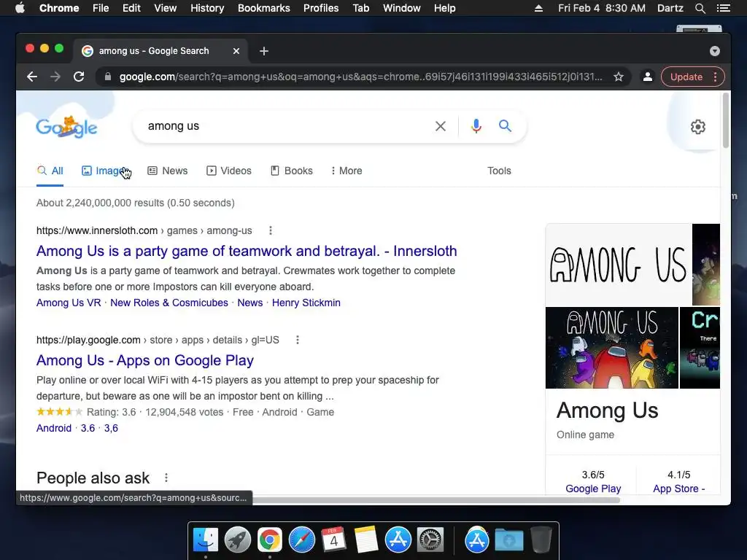
Task: Click the vertical page scrollbar
Action: click(726, 120)
